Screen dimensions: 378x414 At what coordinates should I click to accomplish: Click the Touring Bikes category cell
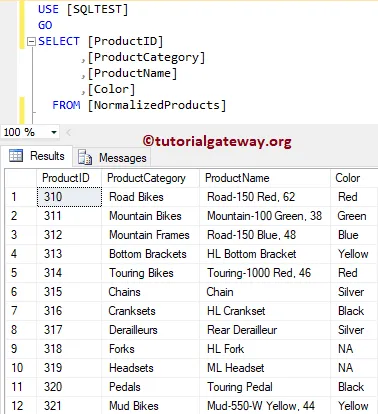(150, 273)
